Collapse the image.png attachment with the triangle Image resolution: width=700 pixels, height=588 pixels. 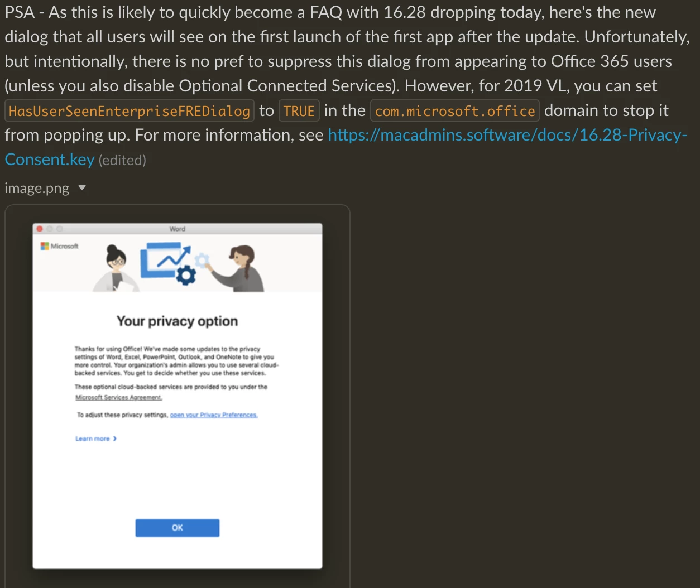tap(82, 188)
